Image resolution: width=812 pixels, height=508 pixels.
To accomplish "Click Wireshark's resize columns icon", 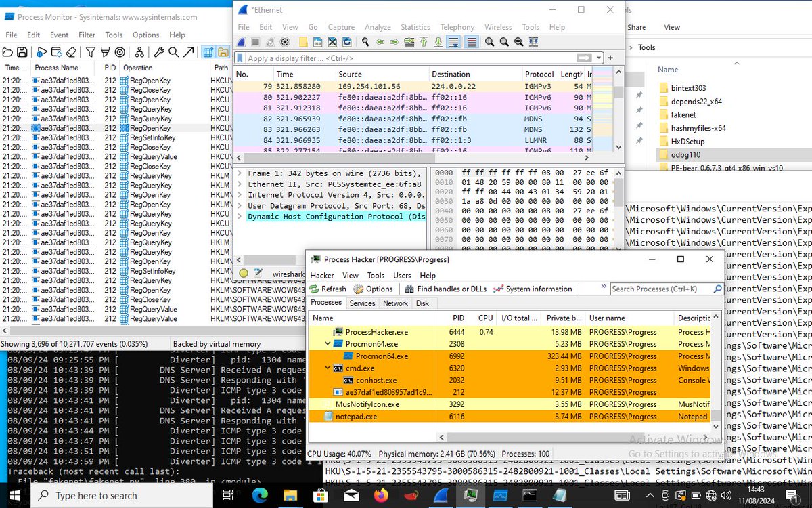I will tap(533, 42).
